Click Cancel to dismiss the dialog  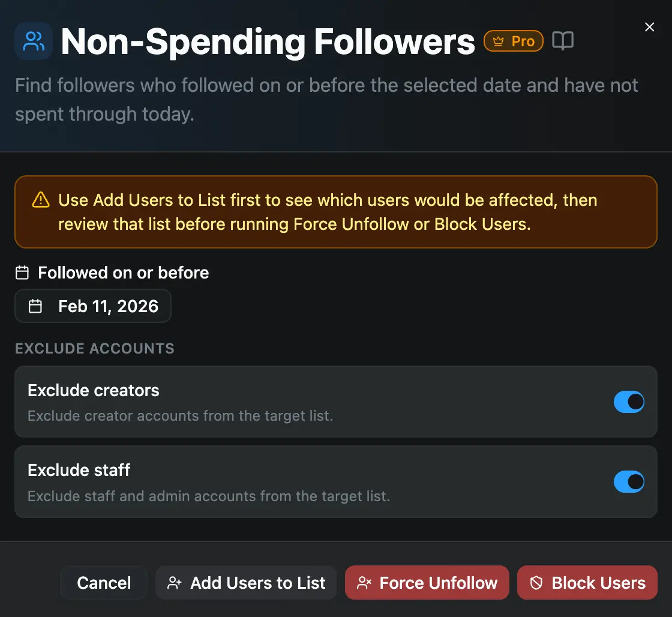103,582
